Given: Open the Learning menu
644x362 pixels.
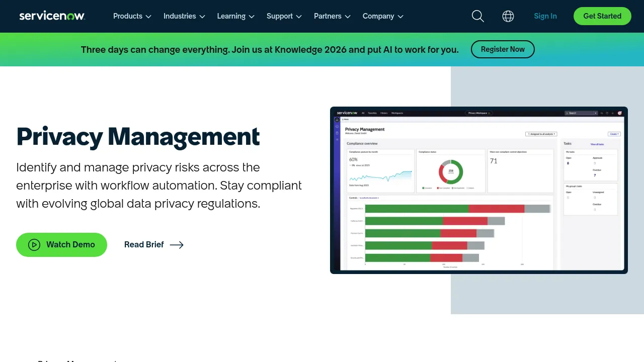Looking at the screenshot, I should tap(236, 16).
